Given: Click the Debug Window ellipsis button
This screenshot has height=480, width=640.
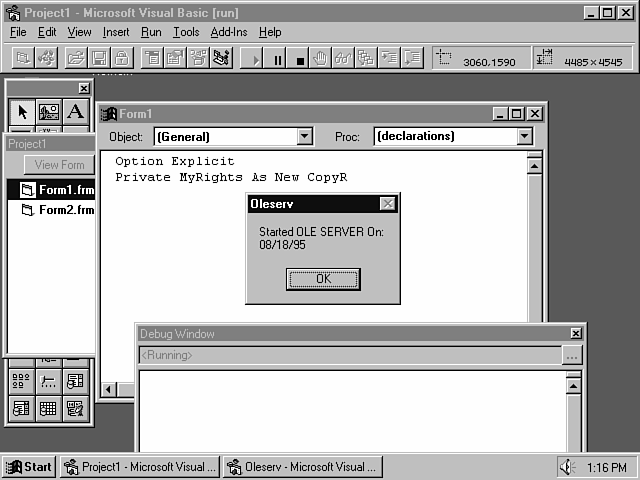Looking at the screenshot, I should tap(572, 355).
